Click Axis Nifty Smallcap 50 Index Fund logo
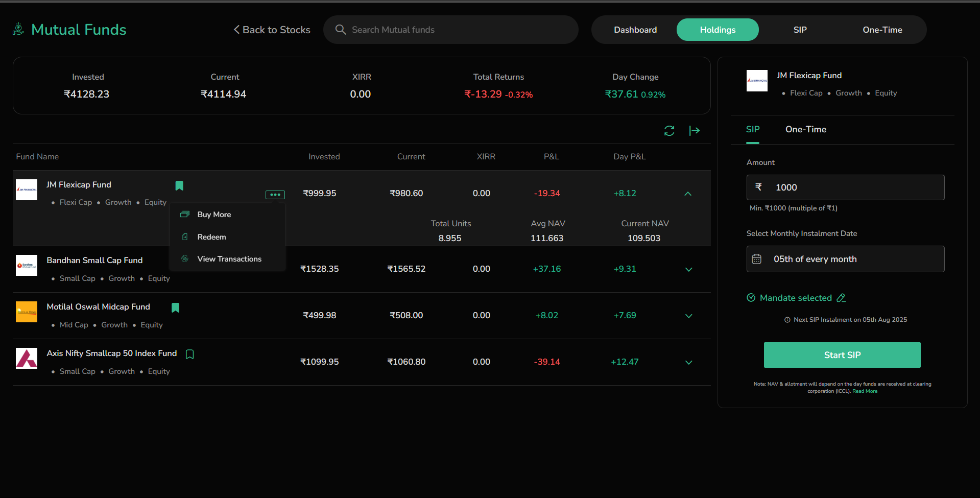 27,358
